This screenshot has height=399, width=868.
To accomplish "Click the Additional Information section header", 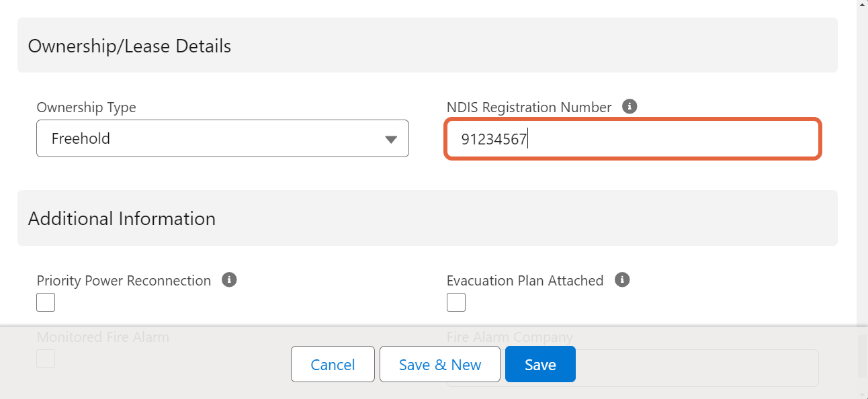I will [122, 218].
